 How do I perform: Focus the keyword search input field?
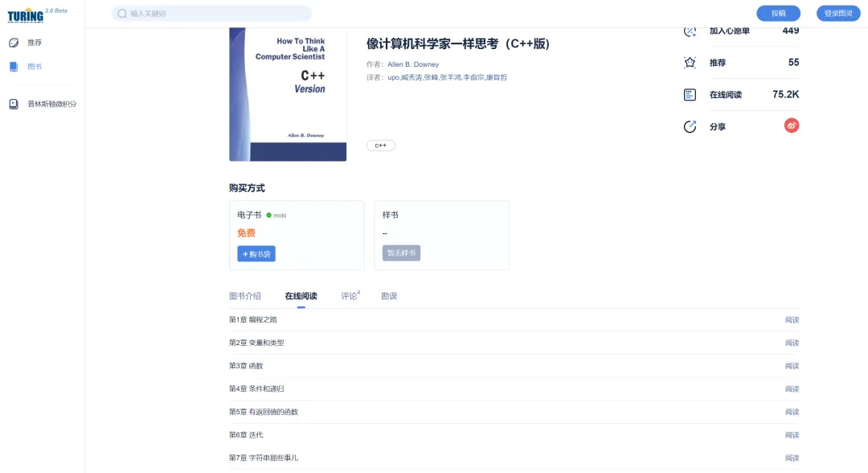point(211,14)
